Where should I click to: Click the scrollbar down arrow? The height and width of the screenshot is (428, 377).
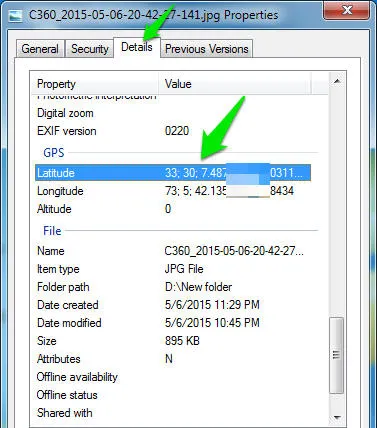click(337, 417)
